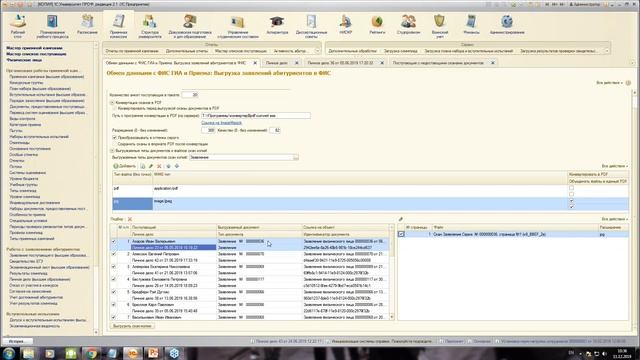This screenshot has width=640, height=360.
Task: Toggle the checkbox for applicant row 4
Action: click(x=114, y=279)
